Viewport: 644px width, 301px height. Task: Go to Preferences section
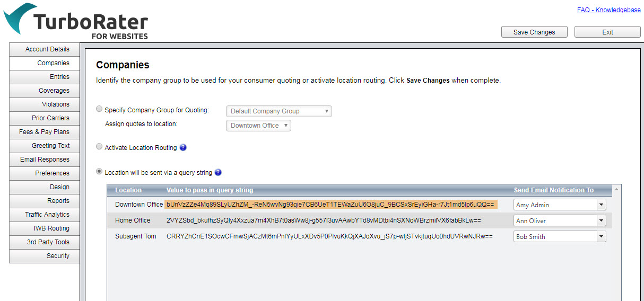(x=45, y=173)
